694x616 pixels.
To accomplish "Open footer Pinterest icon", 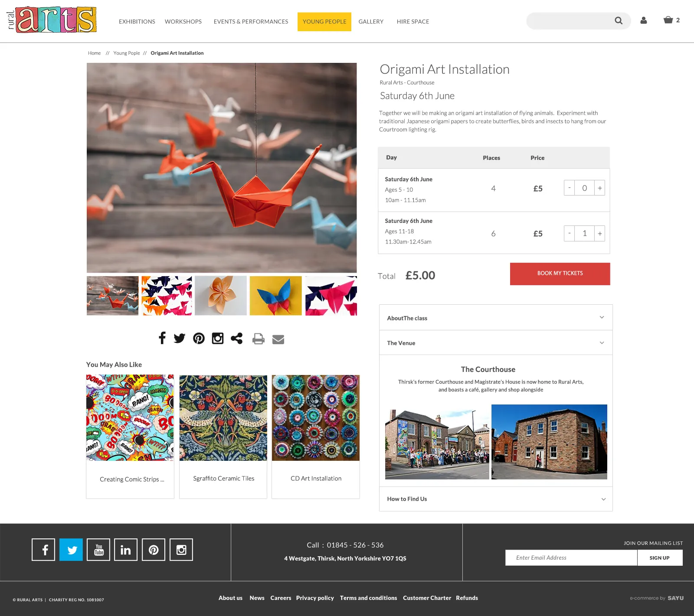I will 154,550.
